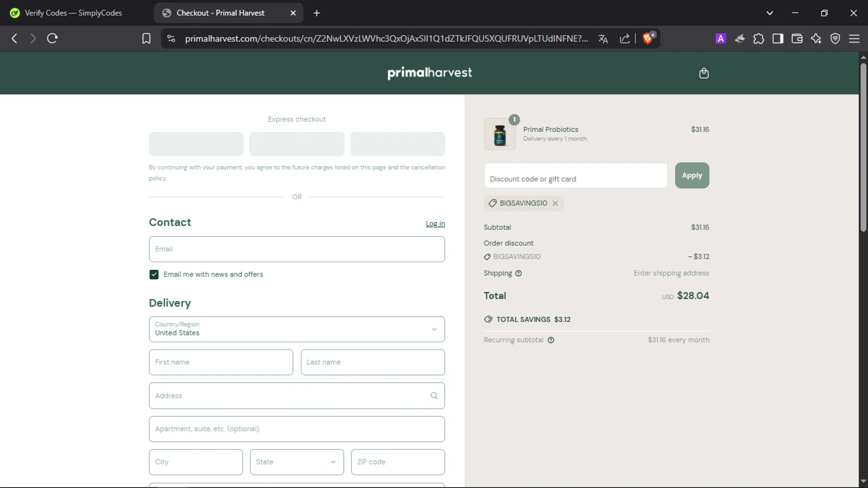The height and width of the screenshot is (488, 868).
Task: Focus the First name field
Action: click(x=221, y=362)
